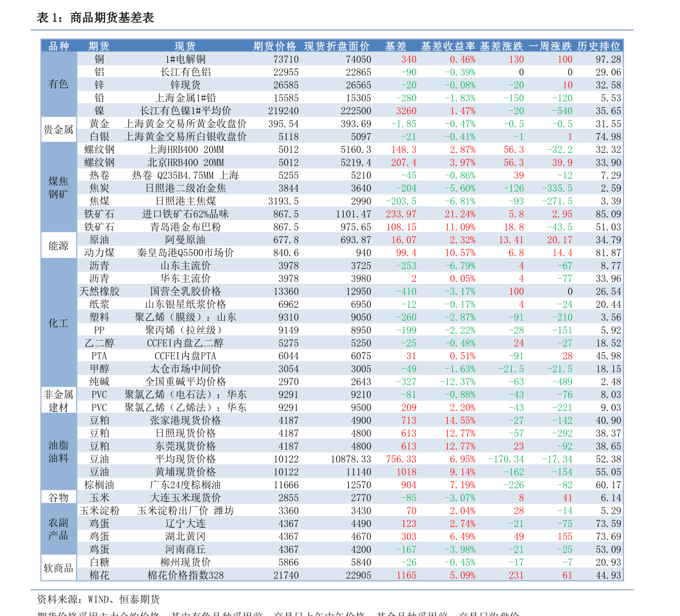This screenshot has height=616, width=680.
Task: Click the 天然橡胶 futures cell
Action: click(x=99, y=291)
